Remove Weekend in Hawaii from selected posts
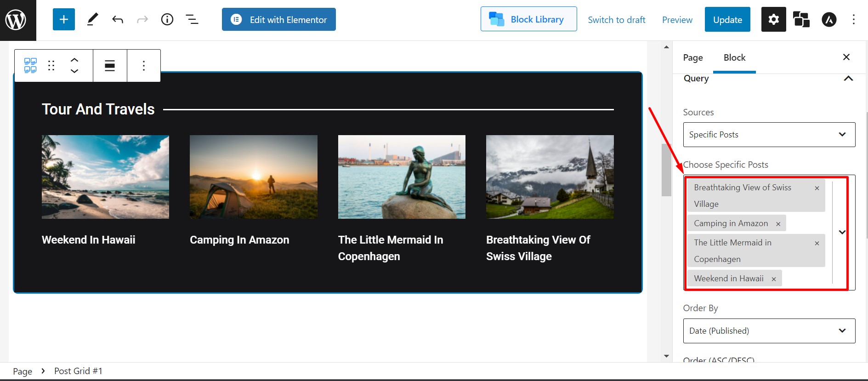Viewport: 868px width, 381px height. tap(773, 279)
